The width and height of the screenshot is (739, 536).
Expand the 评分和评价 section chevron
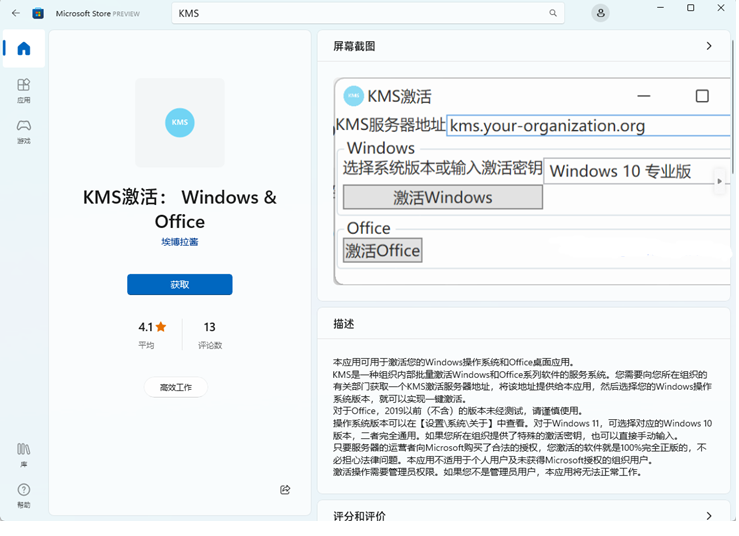709,516
